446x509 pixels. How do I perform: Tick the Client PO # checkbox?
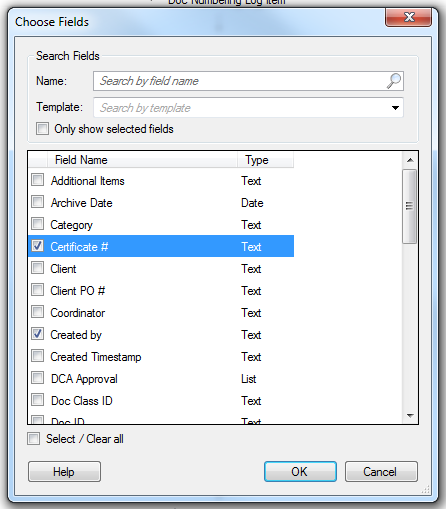coord(37,290)
